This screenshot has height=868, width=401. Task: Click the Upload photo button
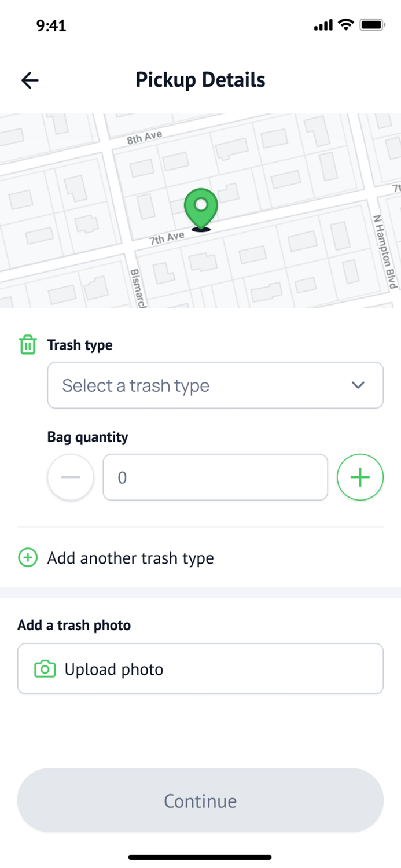pyautogui.click(x=200, y=668)
